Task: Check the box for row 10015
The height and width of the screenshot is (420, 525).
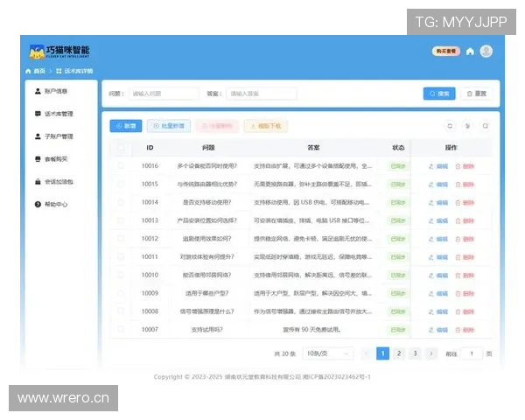Action: pos(121,184)
